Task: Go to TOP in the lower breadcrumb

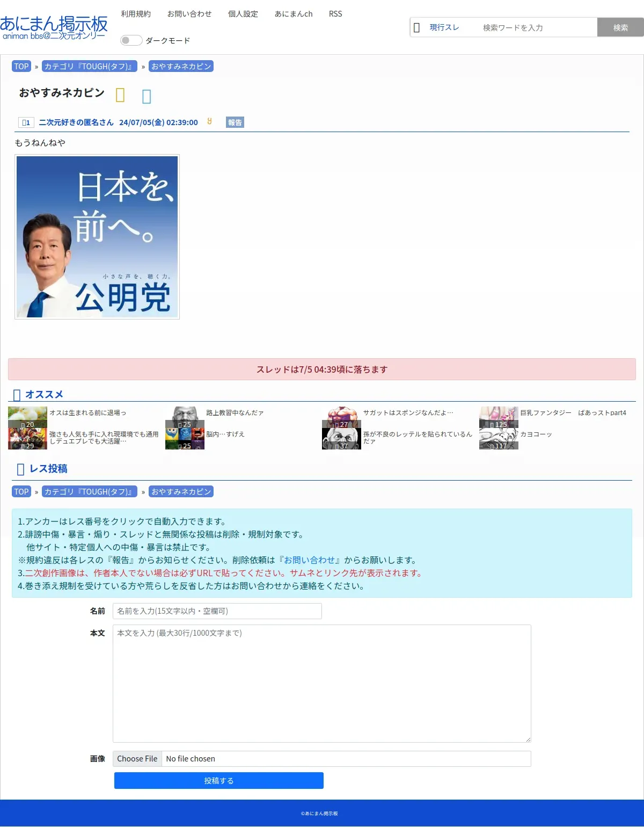Action: [x=21, y=491]
